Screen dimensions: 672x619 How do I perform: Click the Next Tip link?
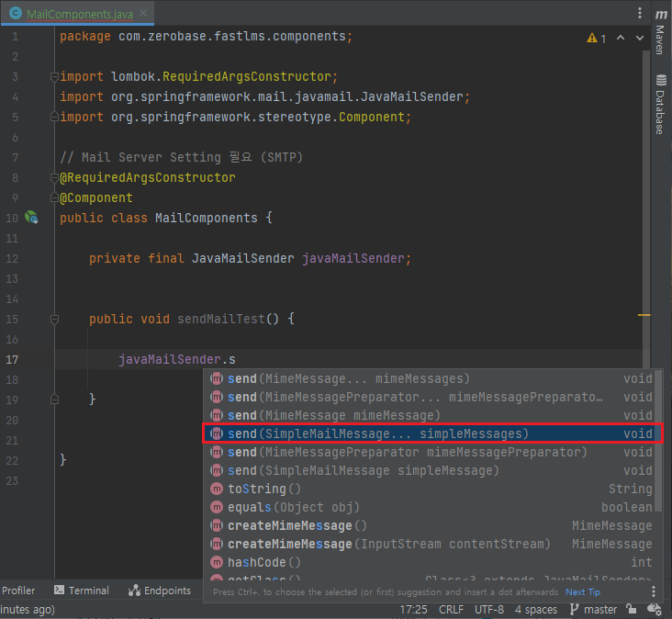point(582,592)
